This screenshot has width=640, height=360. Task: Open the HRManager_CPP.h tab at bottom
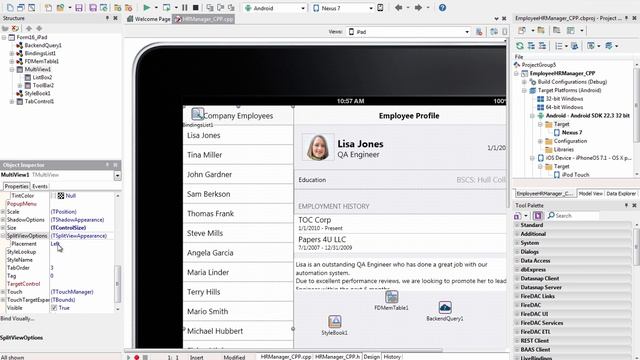pyautogui.click(x=338, y=357)
